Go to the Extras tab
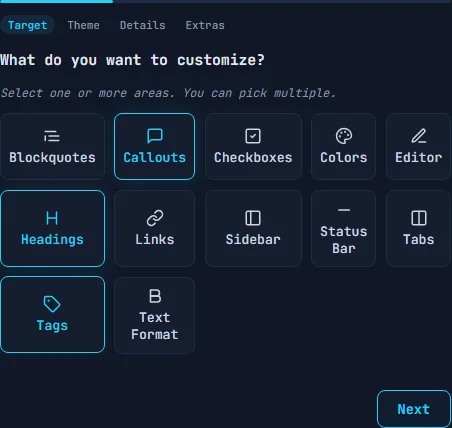452x428 pixels. tap(205, 25)
